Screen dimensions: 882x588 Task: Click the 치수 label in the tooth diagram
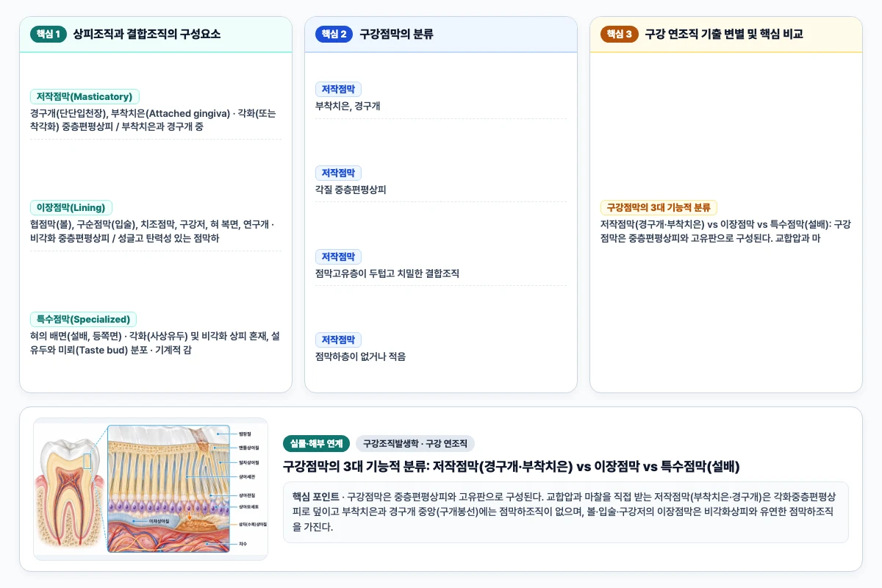[242, 543]
